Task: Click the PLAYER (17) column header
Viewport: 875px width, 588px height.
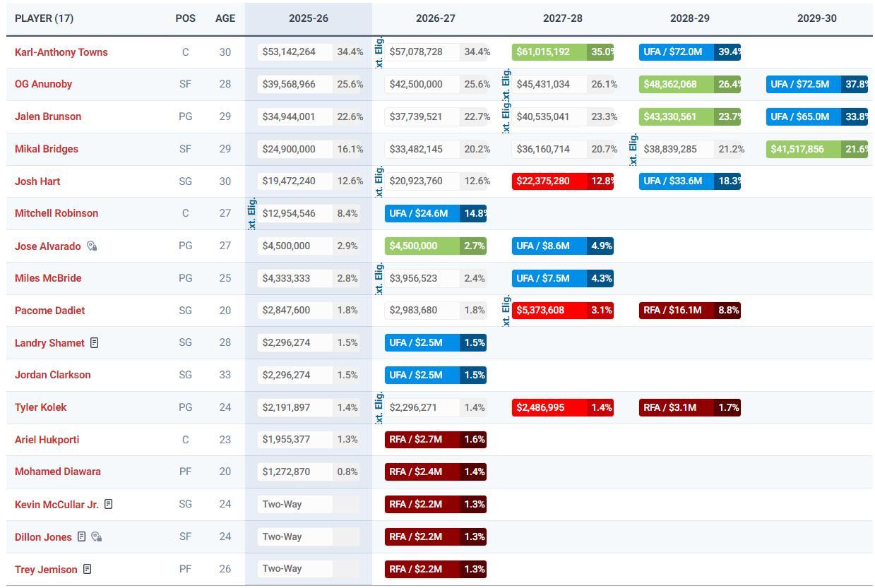Action: point(44,18)
